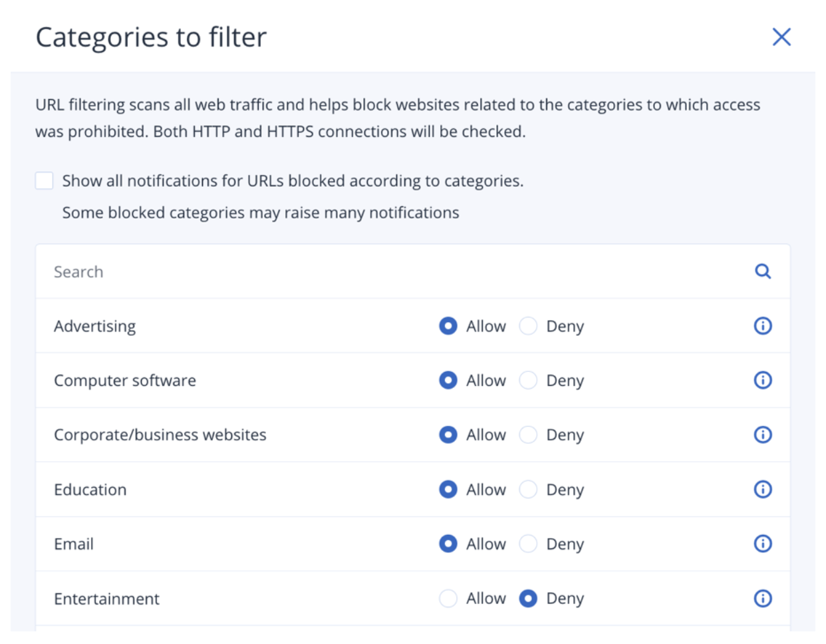Image resolution: width=826 pixels, height=644 pixels.
Task: Open info icon for Email category
Action: click(x=763, y=544)
